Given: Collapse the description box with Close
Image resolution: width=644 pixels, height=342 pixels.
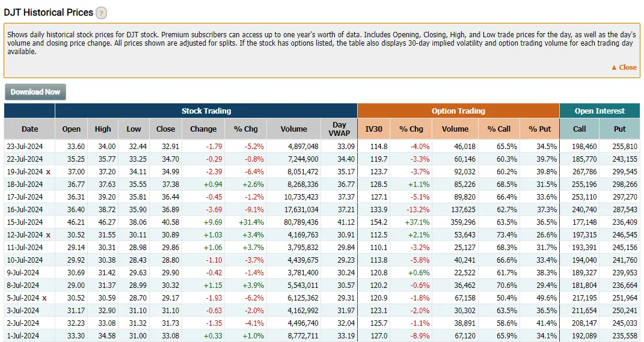Looking at the screenshot, I should click(624, 67).
